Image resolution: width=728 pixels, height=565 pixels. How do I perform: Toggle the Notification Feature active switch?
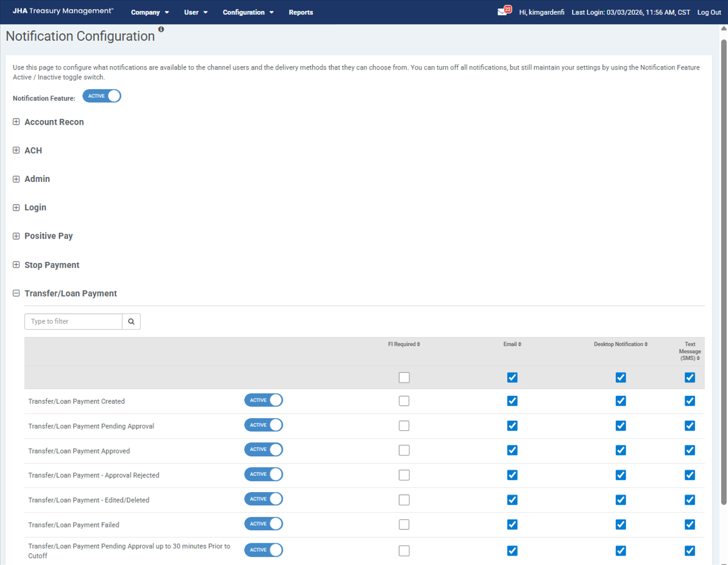point(102,96)
